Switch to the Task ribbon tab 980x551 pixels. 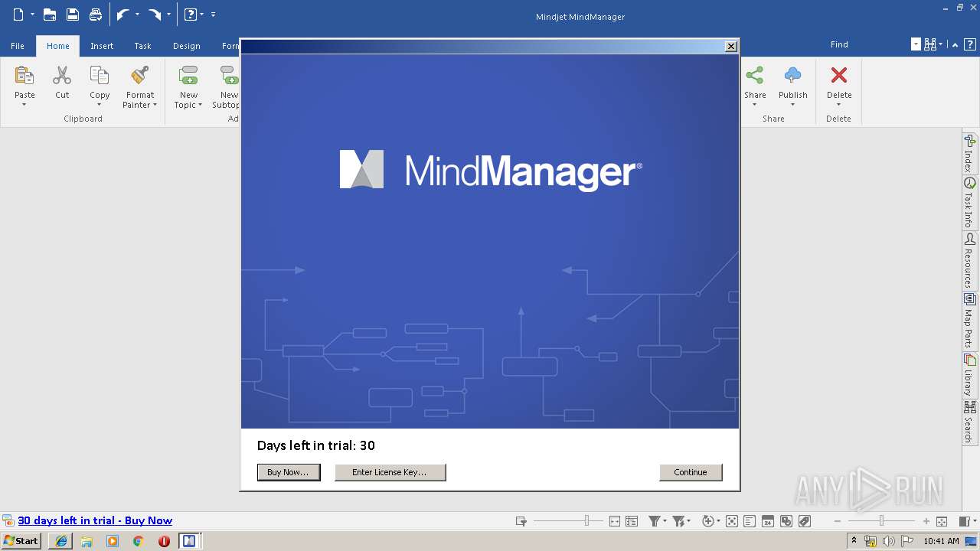point(142,46)
